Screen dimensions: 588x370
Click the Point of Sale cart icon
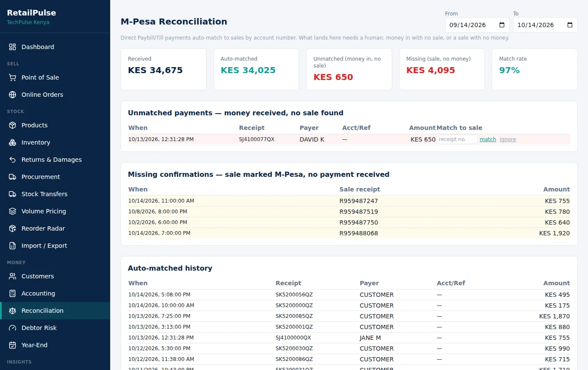click(12, 77)
